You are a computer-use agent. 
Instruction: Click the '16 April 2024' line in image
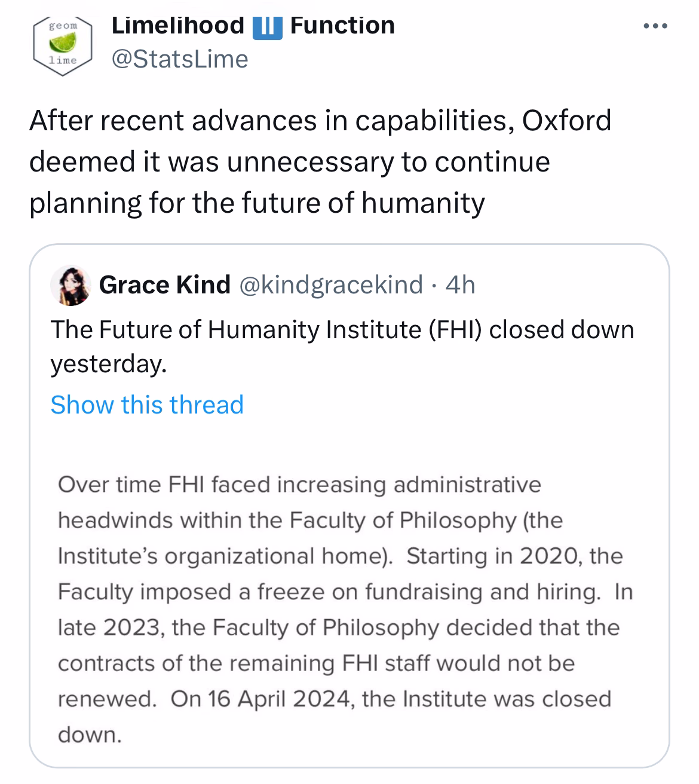coord(335,699)
